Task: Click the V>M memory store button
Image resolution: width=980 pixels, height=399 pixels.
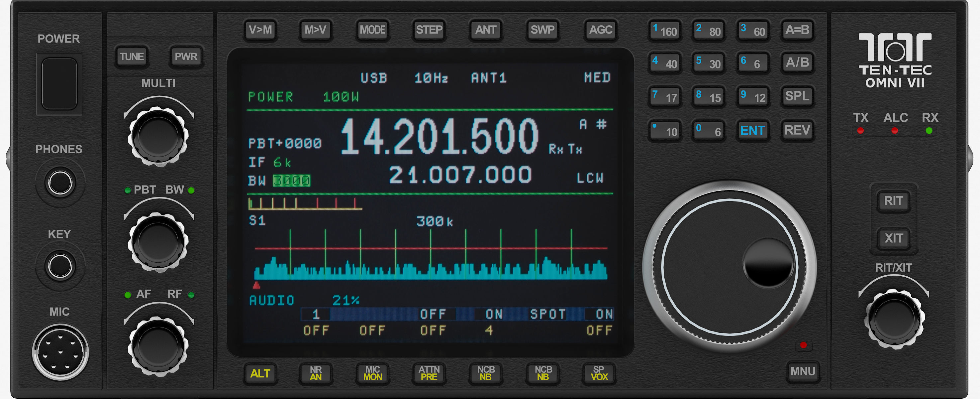Action: click(x=260, y=30)
